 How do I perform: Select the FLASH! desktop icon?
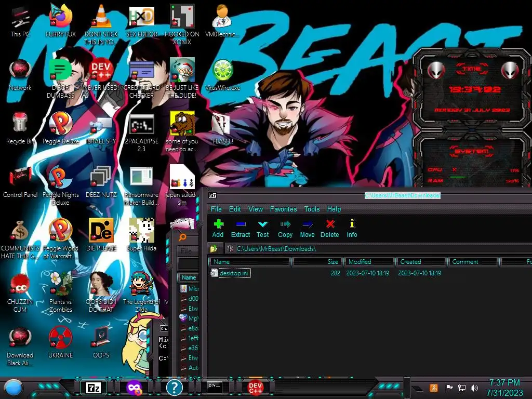point(222,128)
